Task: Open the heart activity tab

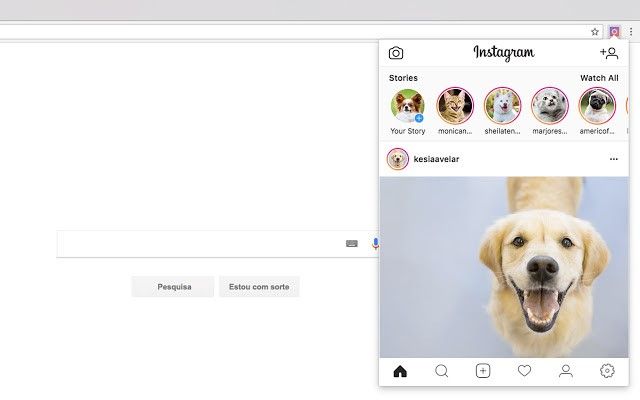Action: click(x=524, y=371)
